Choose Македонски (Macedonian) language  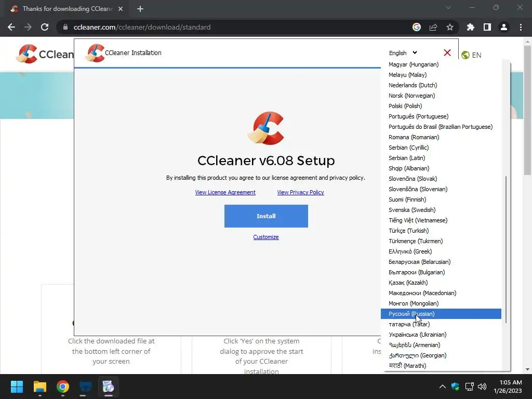point(441,293)
